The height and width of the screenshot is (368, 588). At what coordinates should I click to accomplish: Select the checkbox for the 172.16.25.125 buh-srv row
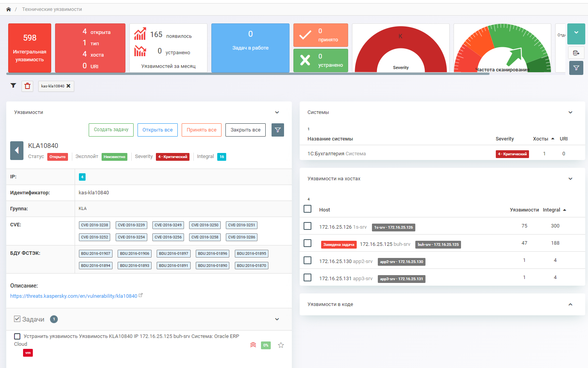pos(307,243)
